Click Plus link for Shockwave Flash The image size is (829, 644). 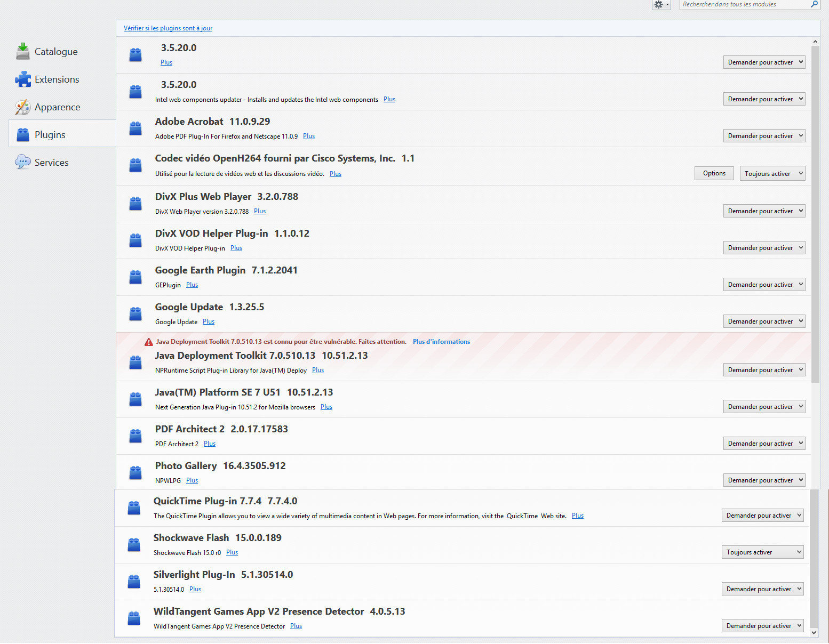[x=232, y=553]
